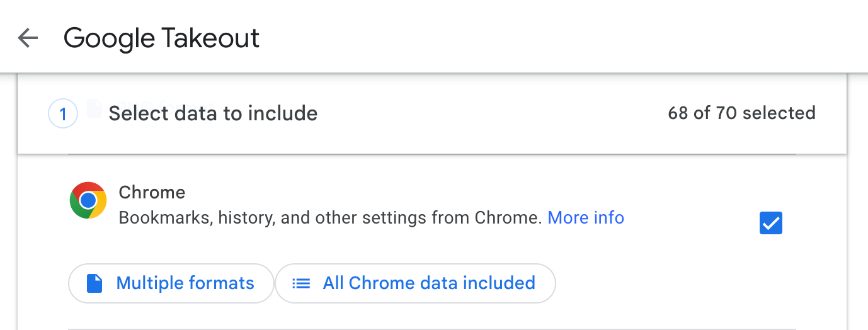Click the word Google in the header
This screenshot has width=868, height=330.
click(x=110, y=38)
